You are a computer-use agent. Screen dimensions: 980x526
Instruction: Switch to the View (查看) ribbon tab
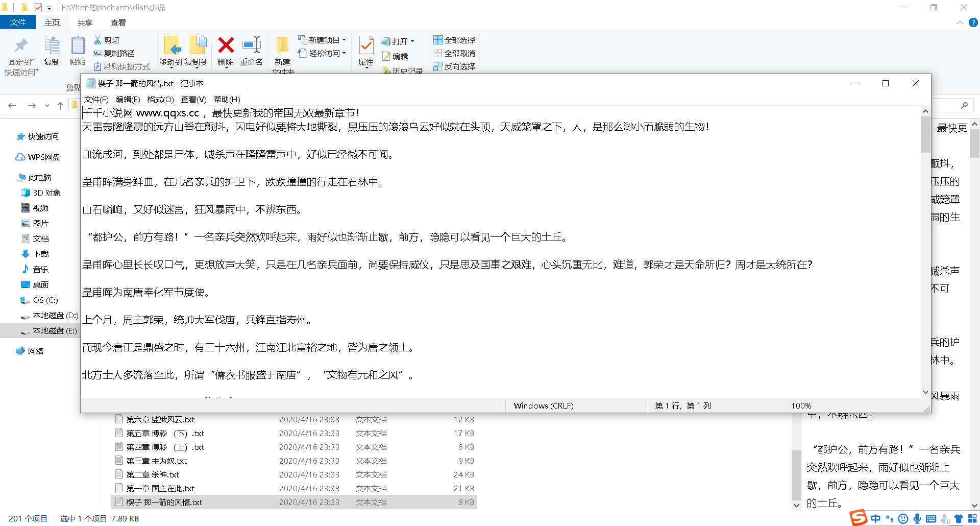[118, 22]
